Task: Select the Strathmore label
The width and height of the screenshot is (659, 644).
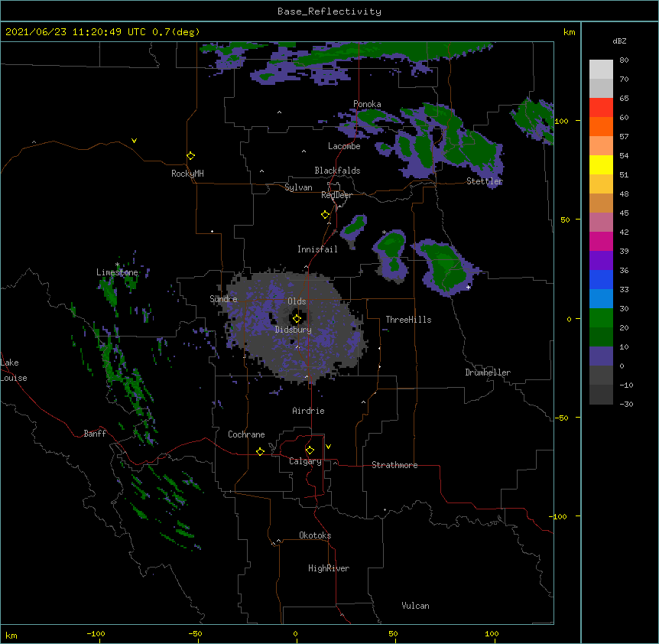Action: pos(394,465)
